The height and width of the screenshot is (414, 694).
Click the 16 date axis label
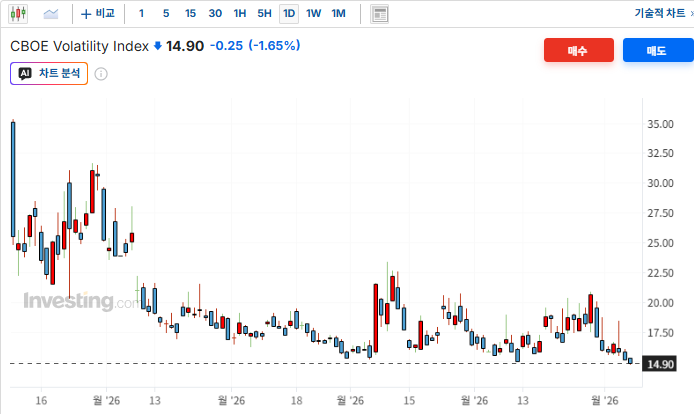click(x=41, y=401)
